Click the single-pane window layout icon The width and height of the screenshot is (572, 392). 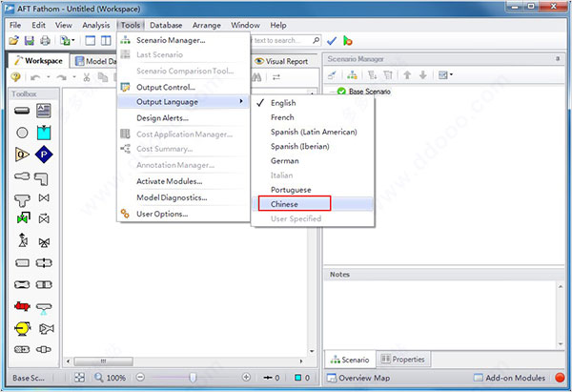(91, 40)
